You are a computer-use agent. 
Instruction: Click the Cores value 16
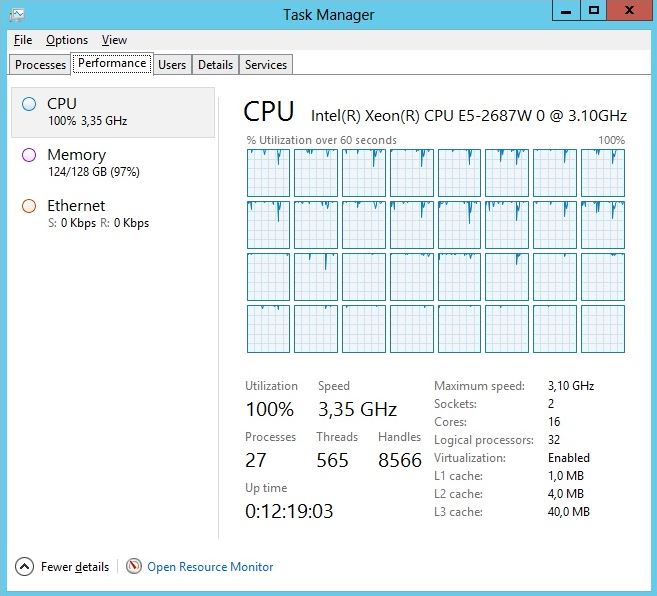(554, 422)
